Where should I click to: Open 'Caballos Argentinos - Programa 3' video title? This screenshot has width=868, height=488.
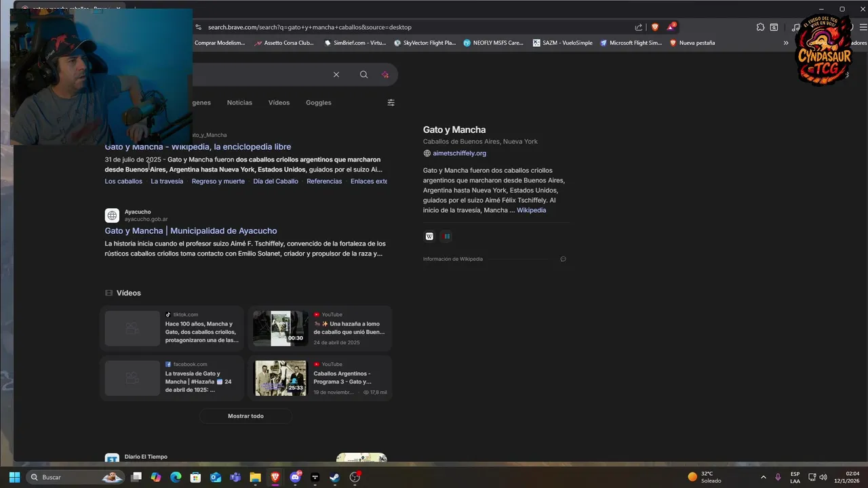click(342, 378)
